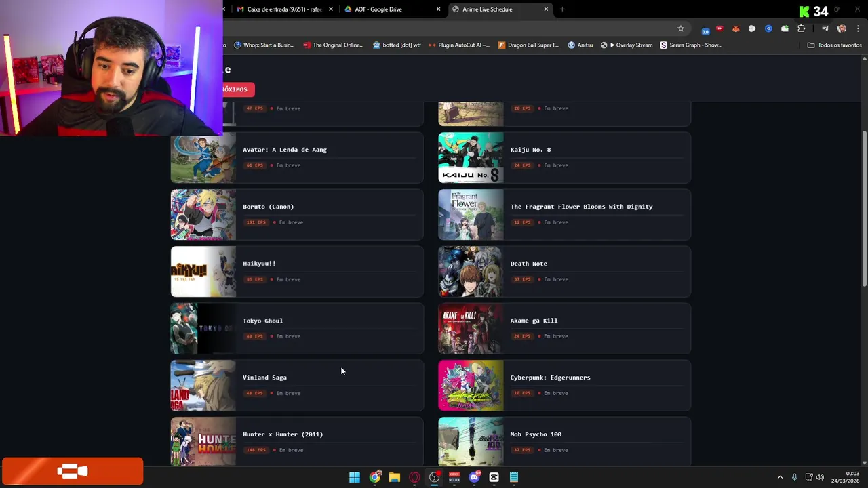Select the Tokyo Ghoul title

point(262,321)
